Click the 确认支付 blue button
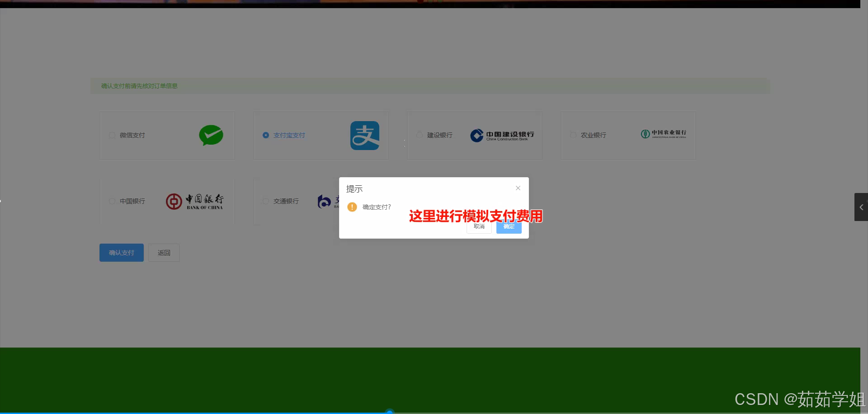This screenshot has height=414, width=868. coord(122,253)
